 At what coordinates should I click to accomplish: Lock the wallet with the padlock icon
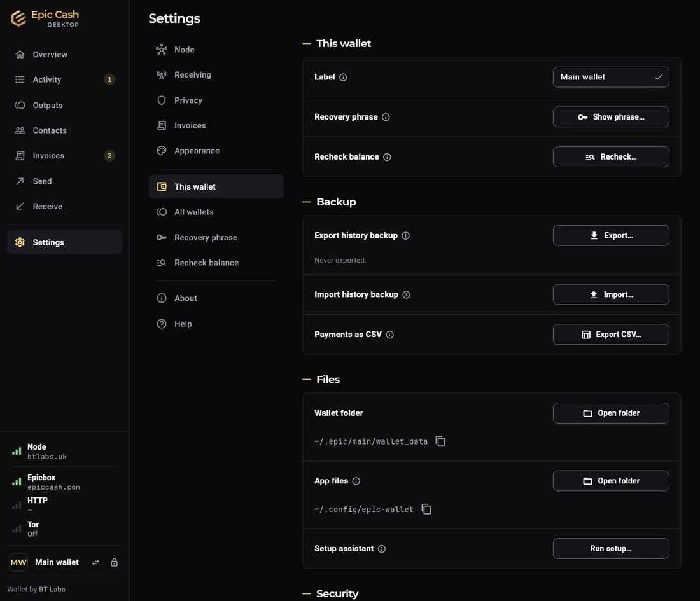pos(115,563)
